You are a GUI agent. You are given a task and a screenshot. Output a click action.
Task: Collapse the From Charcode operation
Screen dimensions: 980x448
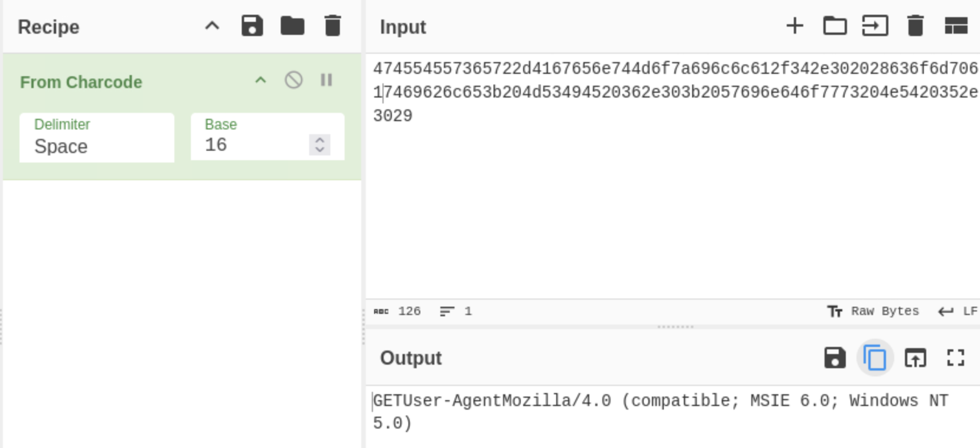click(x=261, y=80)
